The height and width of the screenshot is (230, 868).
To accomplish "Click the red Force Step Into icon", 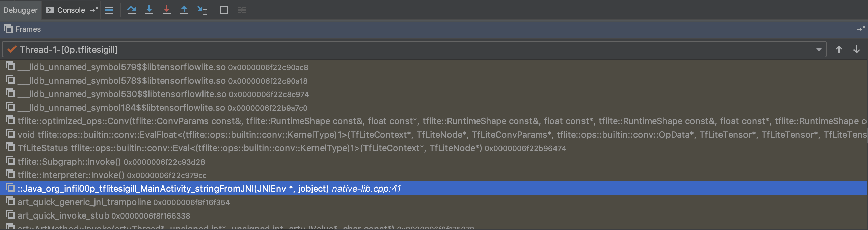I will click(167, 10).
